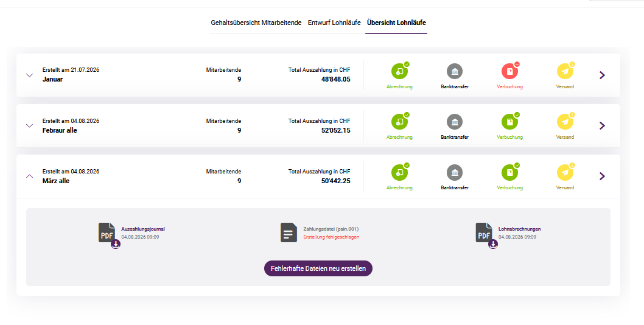Click total amount 48'848.05
The height and width of the screenshot is (325, 644).
tap(336, 79)
